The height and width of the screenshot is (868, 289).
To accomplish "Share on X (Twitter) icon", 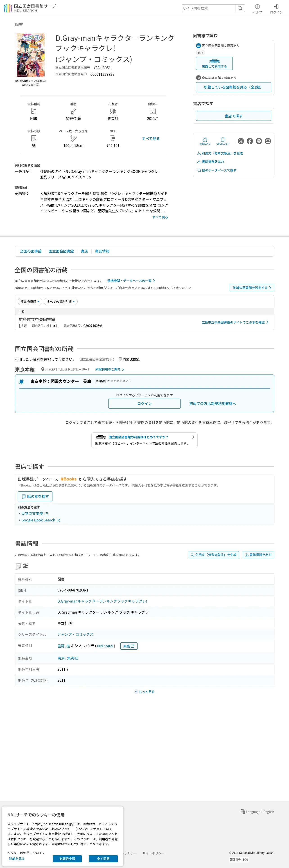I will point(241,141).
